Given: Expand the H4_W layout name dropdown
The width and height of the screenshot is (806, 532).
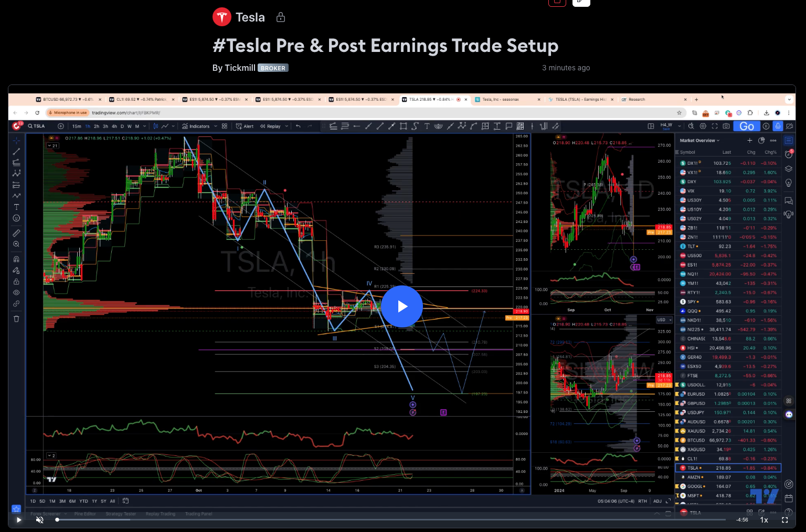Looking at the screenshot, I should [680, 126].
